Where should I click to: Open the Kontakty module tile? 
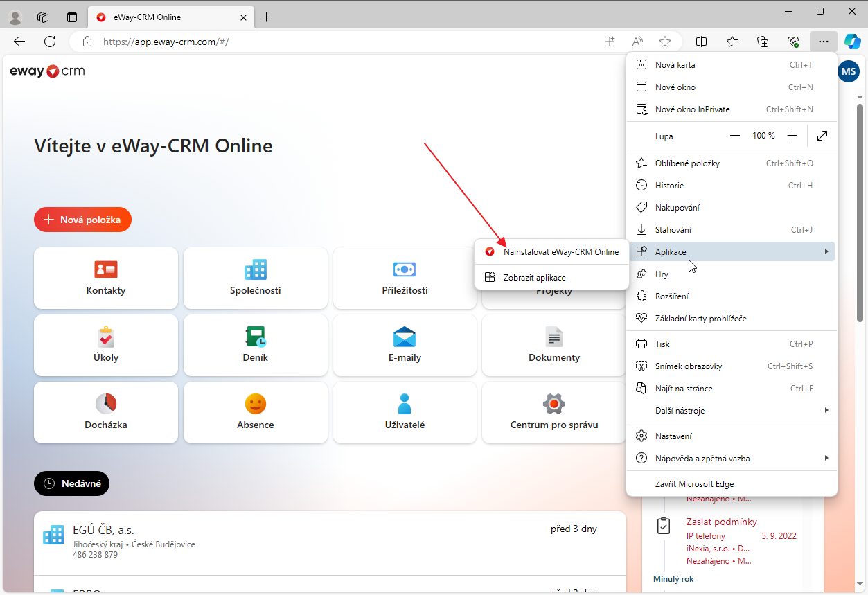coord(106,278)
